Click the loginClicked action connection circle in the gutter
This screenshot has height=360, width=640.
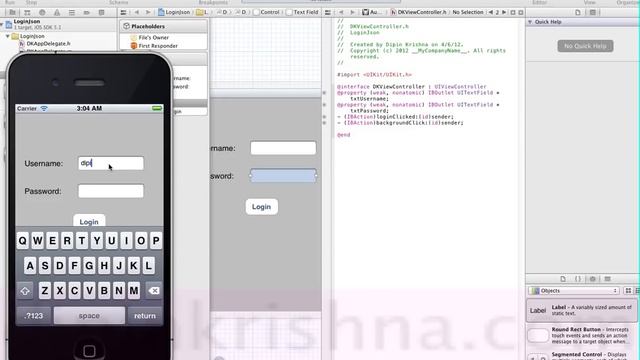click(324, 117)
